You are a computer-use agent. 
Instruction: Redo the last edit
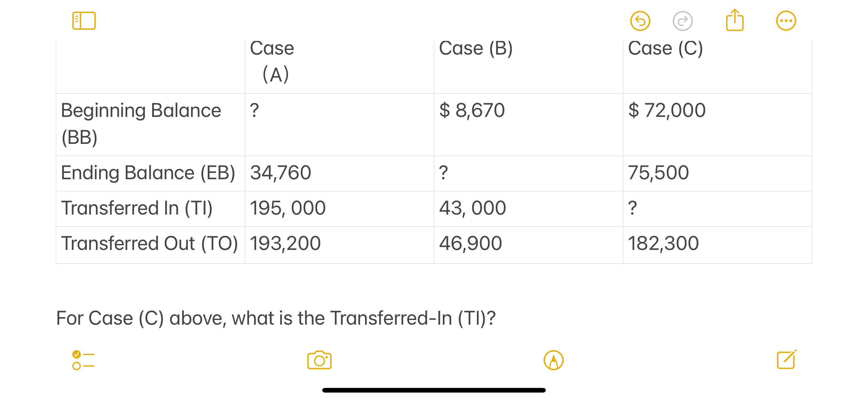[683, 20]
